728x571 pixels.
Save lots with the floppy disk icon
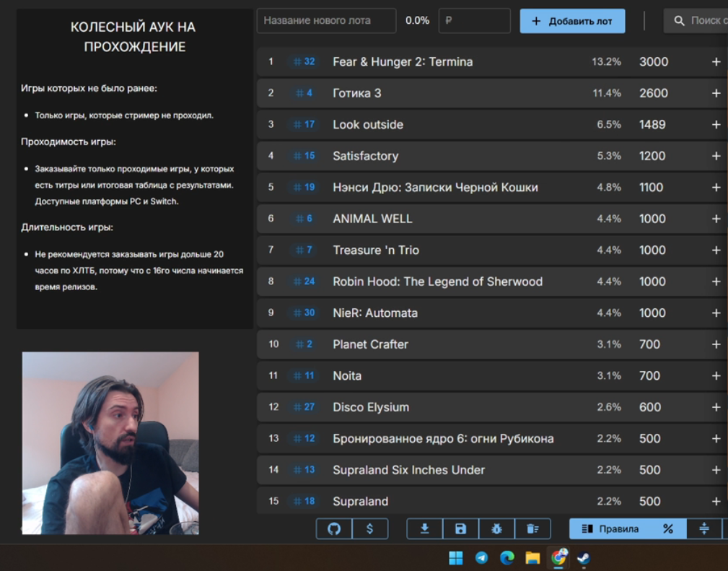pyautogui.click(x=460, y=528)
